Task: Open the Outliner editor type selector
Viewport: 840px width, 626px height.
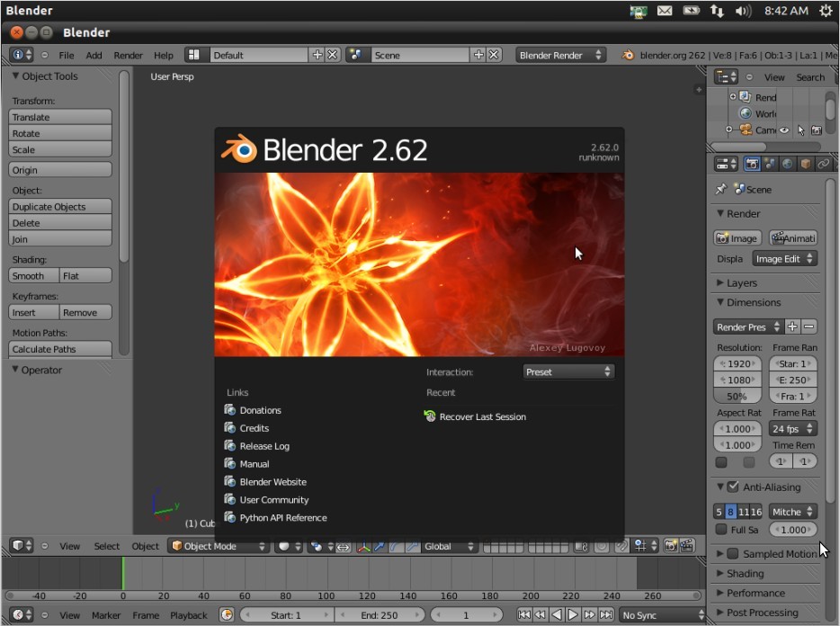Action: pyautogui.click(x=726, y=77)
